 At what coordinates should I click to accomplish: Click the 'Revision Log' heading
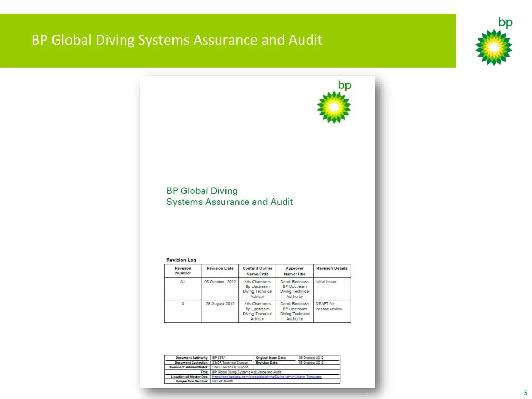coord(181,260)
